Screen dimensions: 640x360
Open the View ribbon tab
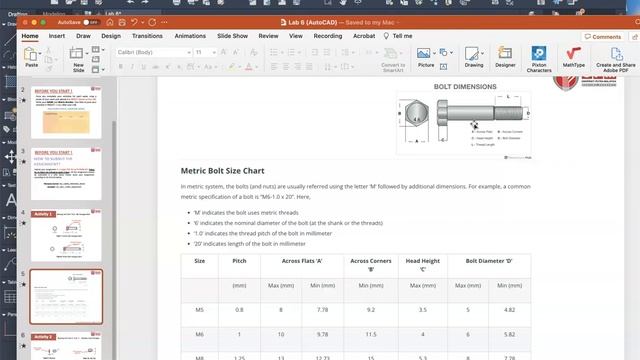click(x=296, y=36)
